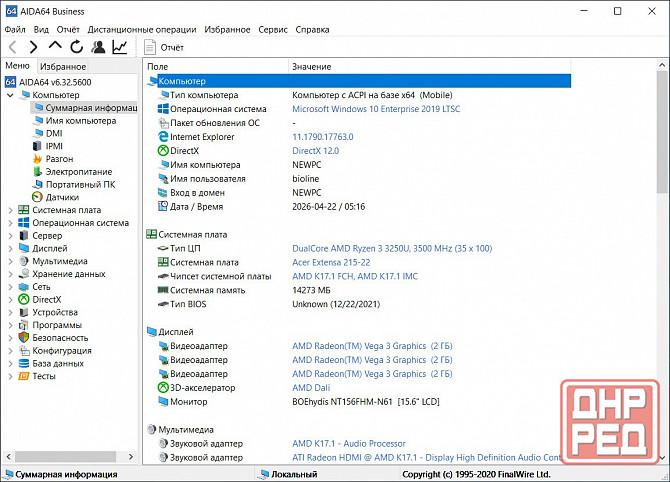The image size is (670, 482).
Task: Open Датчики sensors item
Action: 62,197
